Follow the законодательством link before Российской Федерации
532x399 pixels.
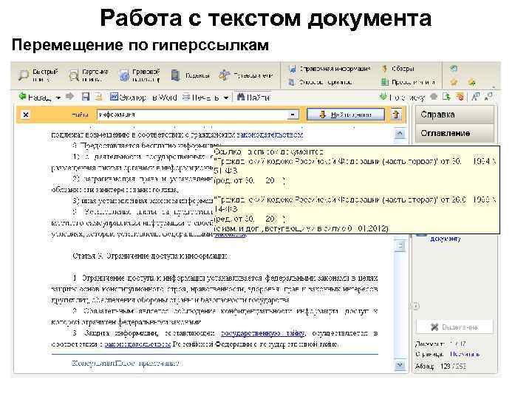(x=137, y=344)
